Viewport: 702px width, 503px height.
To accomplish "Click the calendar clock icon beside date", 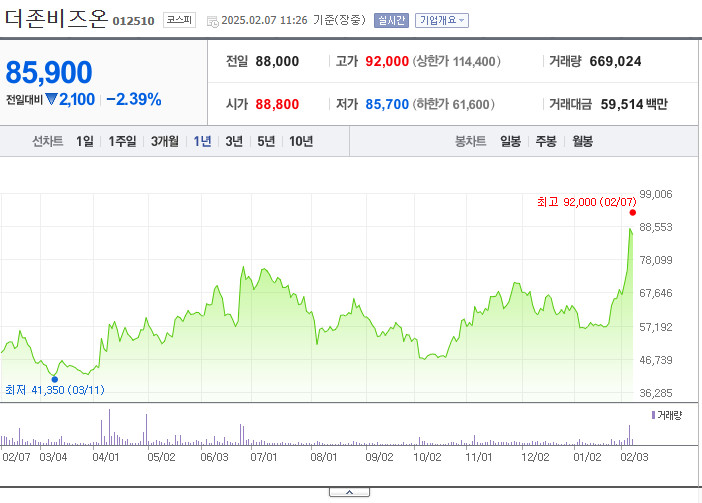I will (x=212, y=21).
